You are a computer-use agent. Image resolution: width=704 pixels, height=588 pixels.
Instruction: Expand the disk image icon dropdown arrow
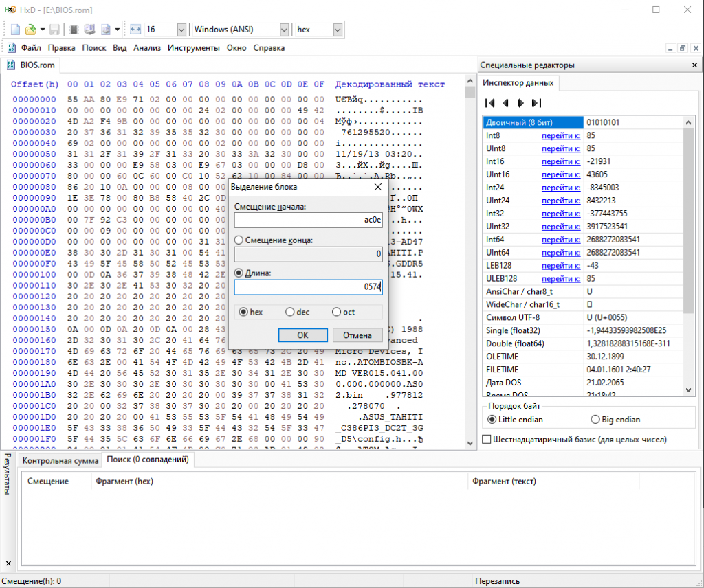[x=117, y=30]
